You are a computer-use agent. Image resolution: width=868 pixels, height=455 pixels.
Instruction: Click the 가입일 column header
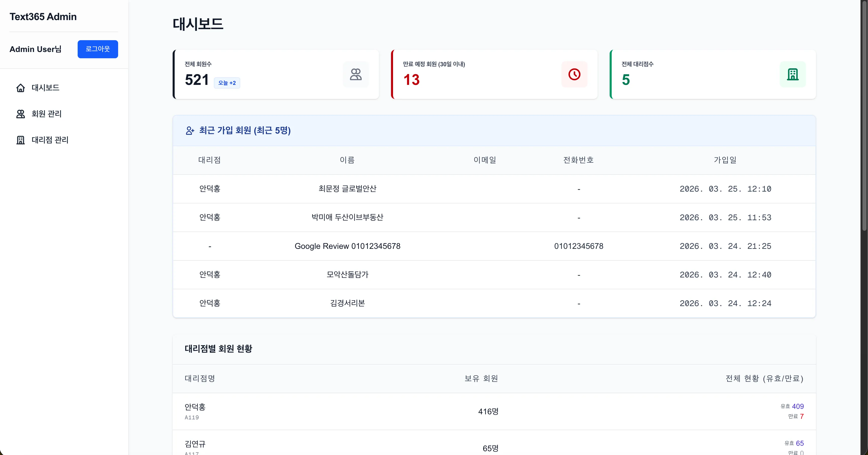point(725,160)
